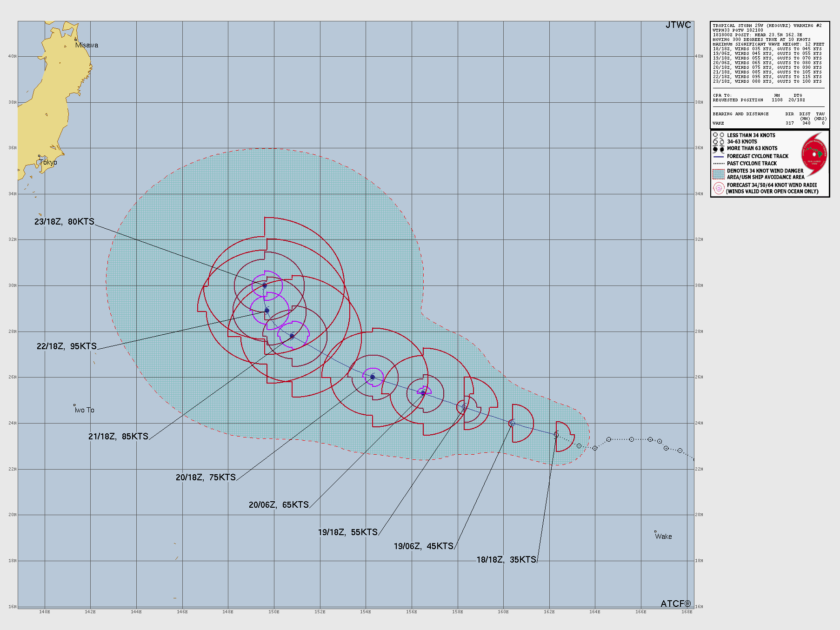Click the Wake island marker

pos(655,531)
